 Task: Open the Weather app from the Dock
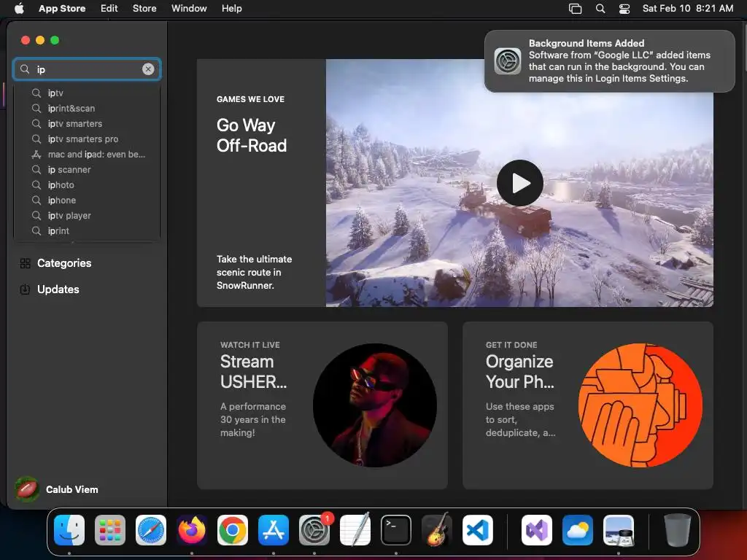578,529
